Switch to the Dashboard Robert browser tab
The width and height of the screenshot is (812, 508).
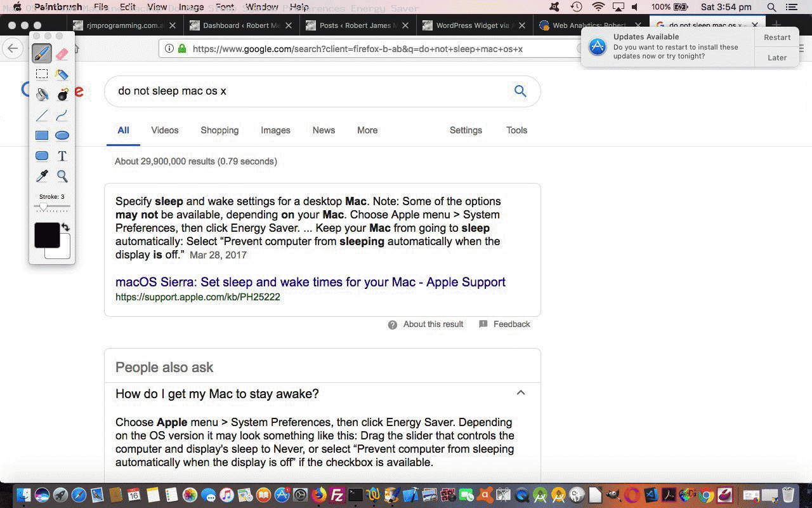coord(241,25)
